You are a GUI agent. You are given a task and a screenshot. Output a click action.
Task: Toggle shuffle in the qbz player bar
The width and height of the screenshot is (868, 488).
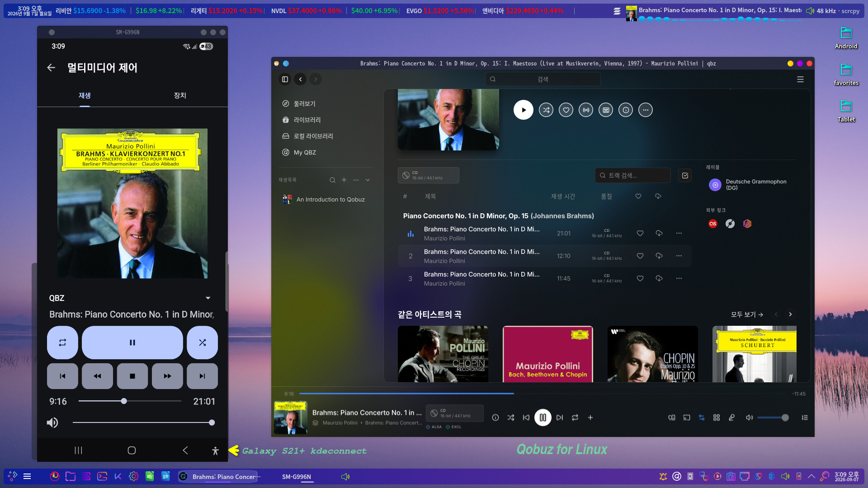point(511,418)
